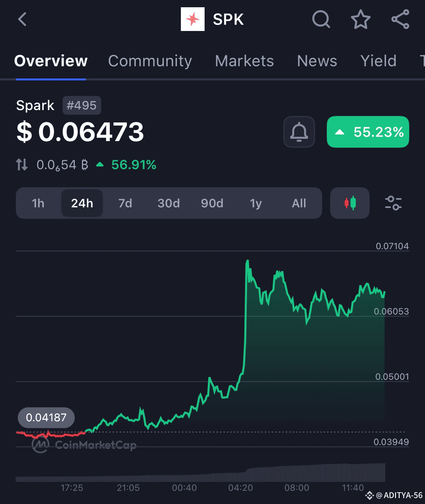Select the 1y time range
Viewport: 425px width, 504px height.
[x=256, y=203]
